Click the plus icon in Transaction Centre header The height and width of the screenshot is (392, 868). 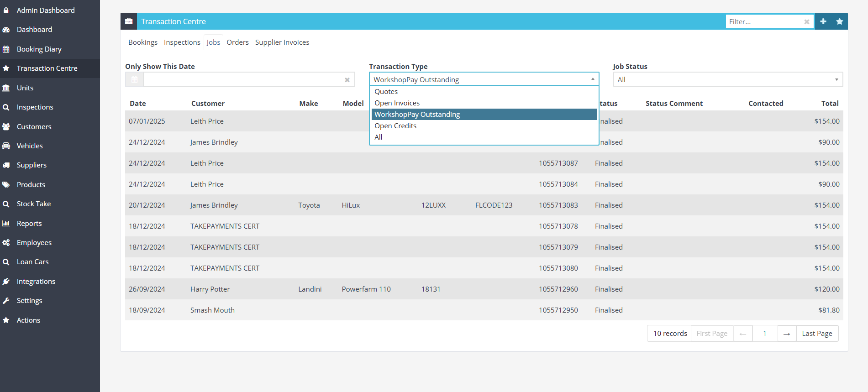[823, 21]
